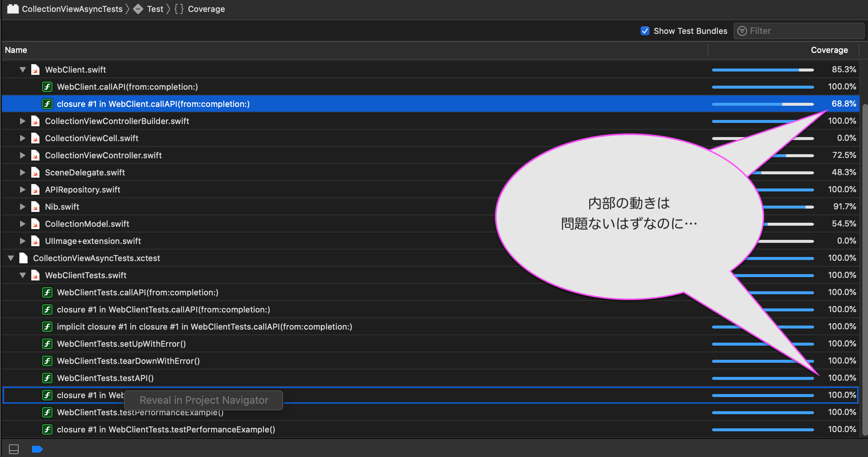Click the Test report icon in the jump bar
The width and height of the screenshot is (868, 457).
point(138,9)
